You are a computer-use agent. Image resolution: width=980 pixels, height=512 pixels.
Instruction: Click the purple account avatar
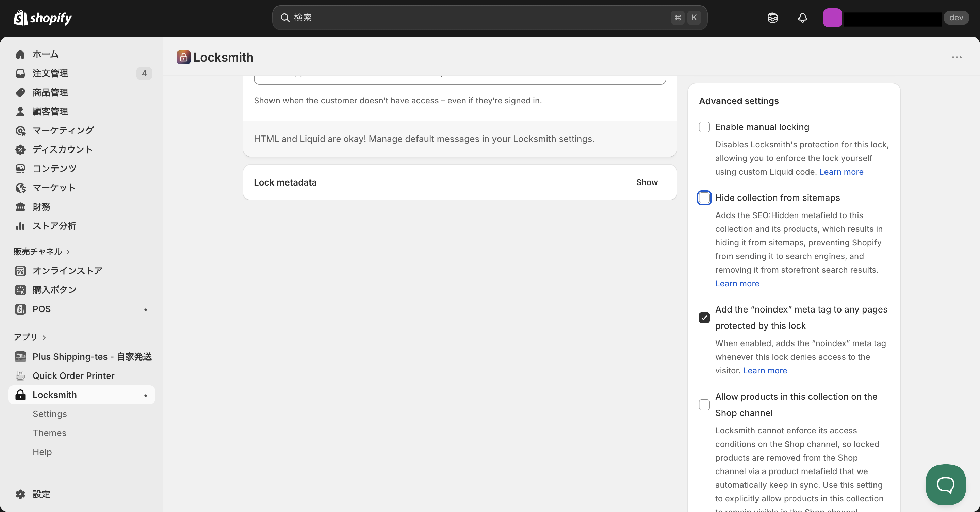(832, 17)
